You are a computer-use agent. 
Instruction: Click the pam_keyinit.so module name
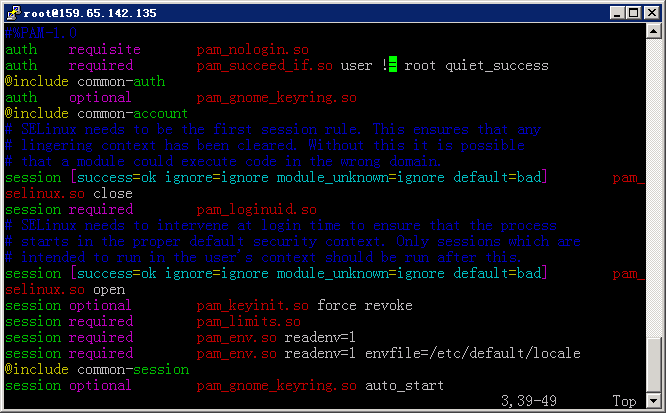click(252, 305)
